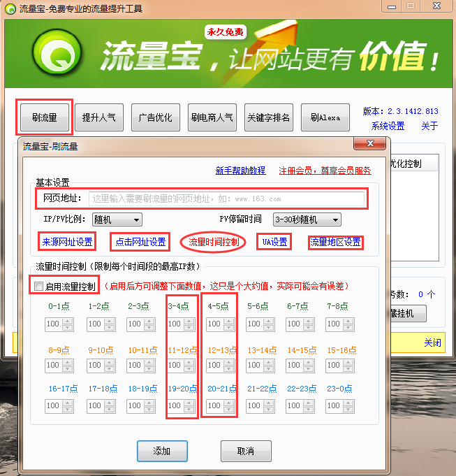
Task: Click the 11-12点 value field
Action: point(176,365)
